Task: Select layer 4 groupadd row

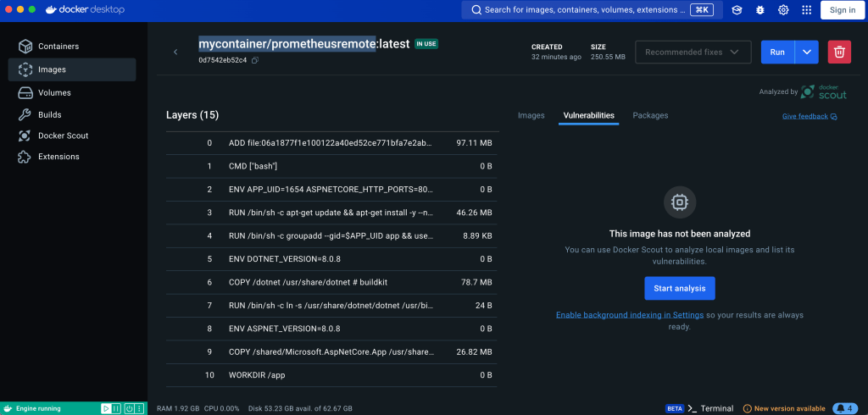Action: pos(331,236)
